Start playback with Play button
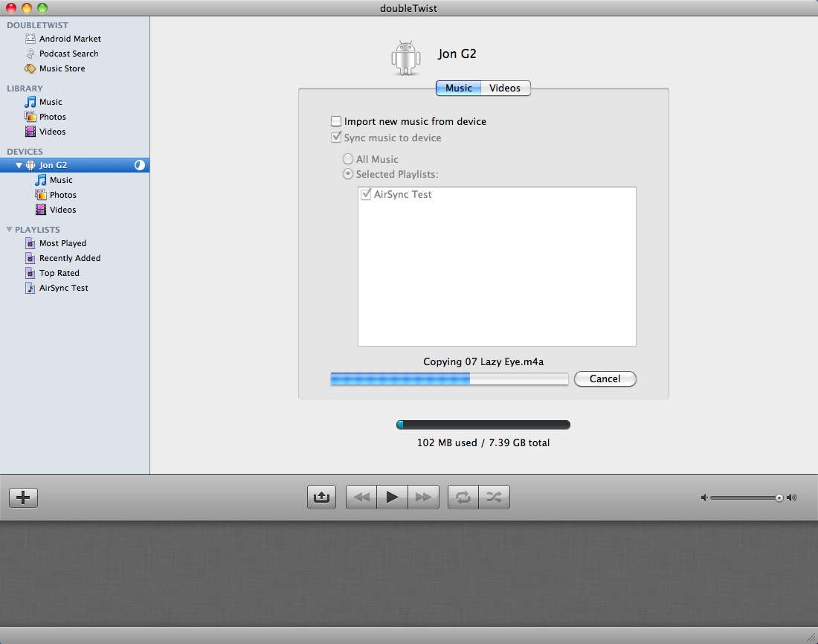The height and width of the screenshot is (644, 818). pyautogui.click(x=393, y=497)
